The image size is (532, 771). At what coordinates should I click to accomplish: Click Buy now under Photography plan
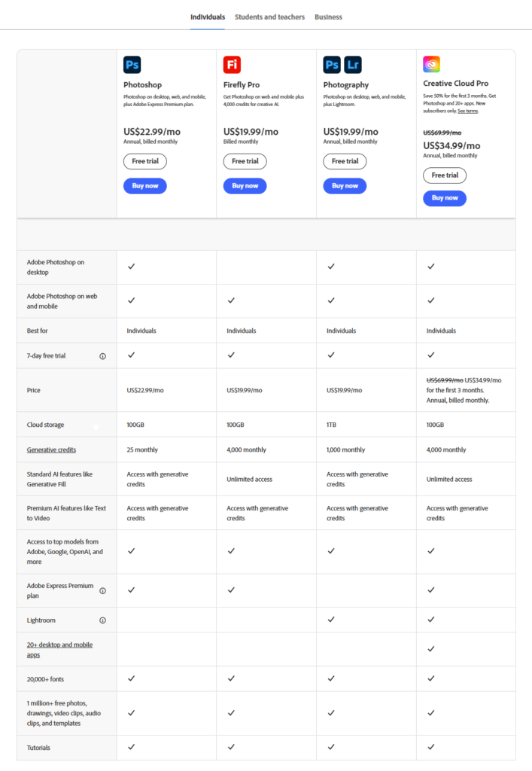click(345, 186)
